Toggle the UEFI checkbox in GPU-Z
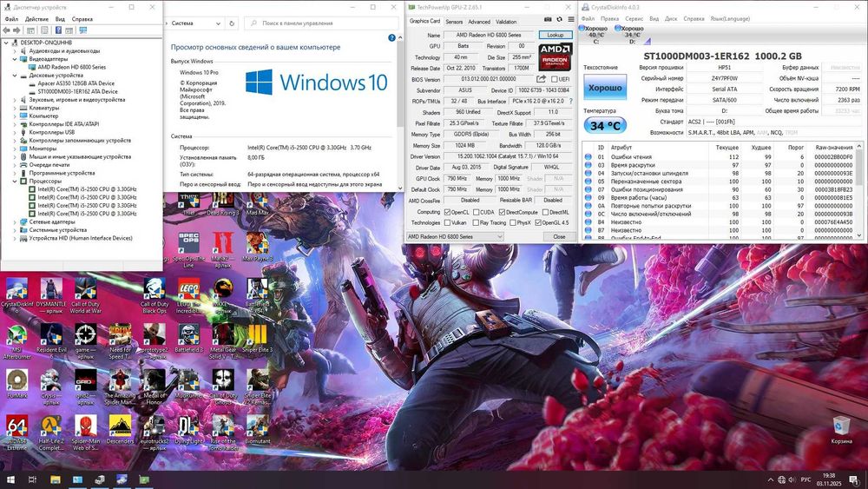 (554, 79)
